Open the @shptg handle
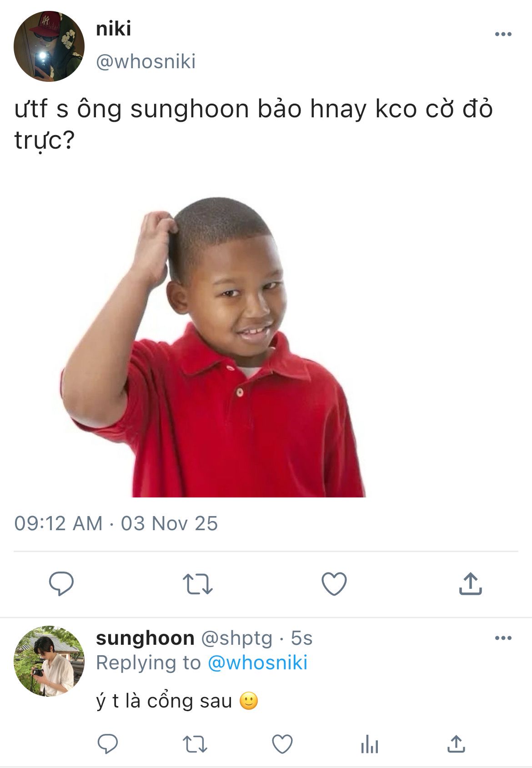Image resolution: width=532 pixels, height=768 pixels. [236, 638]
